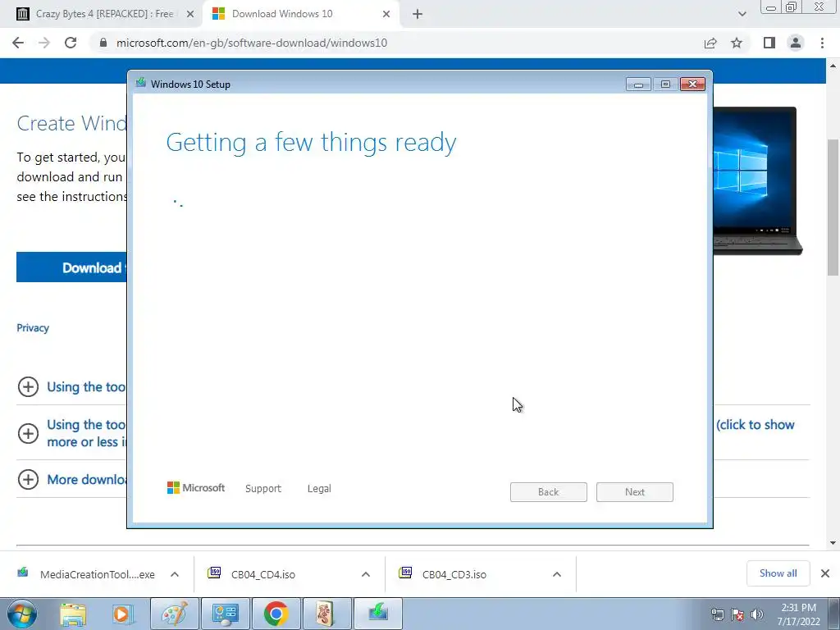Viewport: 840px width, 630px height.
Task: Expand options chevron for CB04_CD4.iso
Action: point(366,574)
